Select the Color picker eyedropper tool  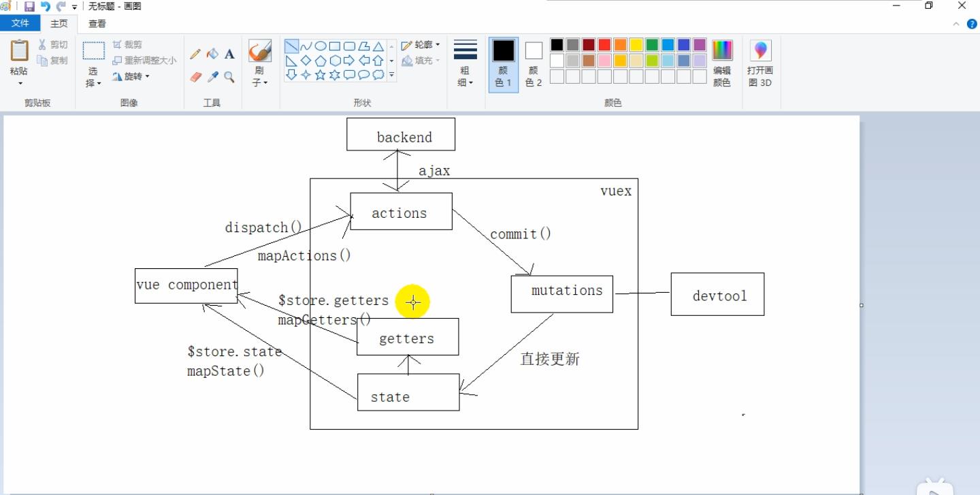click(x=212, y=77)
